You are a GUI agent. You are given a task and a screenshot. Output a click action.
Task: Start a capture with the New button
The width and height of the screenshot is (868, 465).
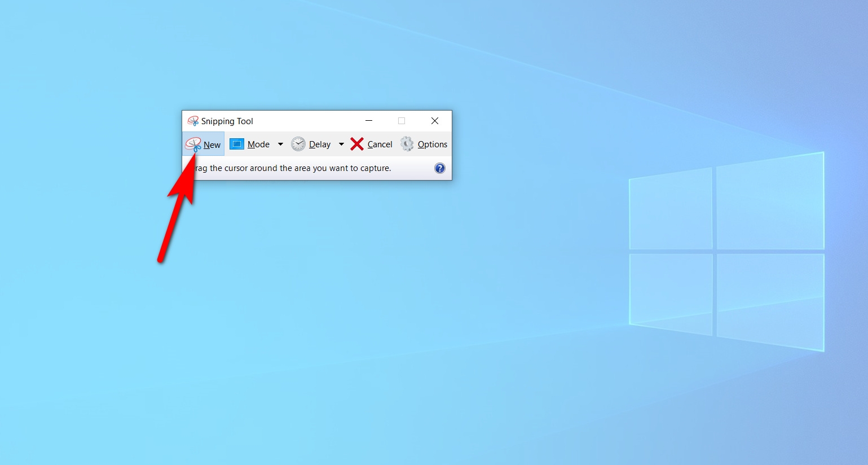212,144
